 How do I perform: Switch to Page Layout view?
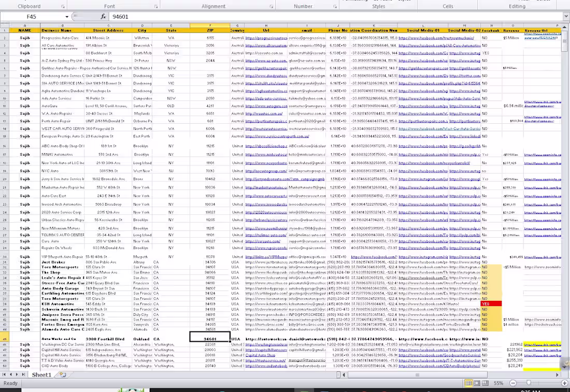477,383
